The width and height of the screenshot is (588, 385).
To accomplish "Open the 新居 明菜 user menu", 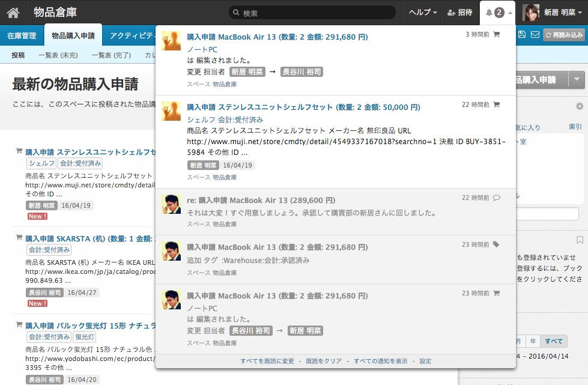I will pos(563,13).
